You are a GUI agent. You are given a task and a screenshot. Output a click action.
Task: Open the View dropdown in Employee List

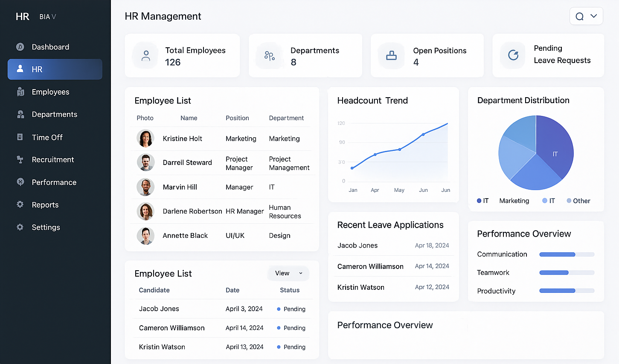[288, 273]
